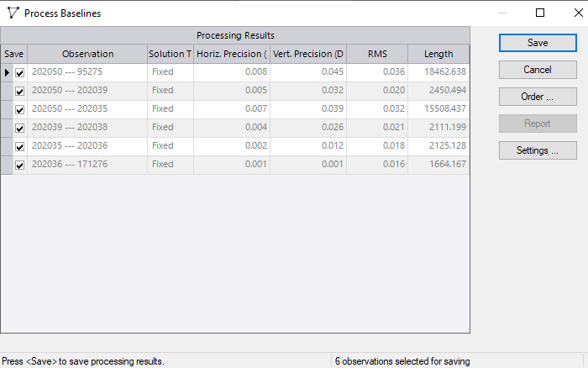588x368 pixels.
Task: Sort by the RMS column header
Action: (377, 54)
